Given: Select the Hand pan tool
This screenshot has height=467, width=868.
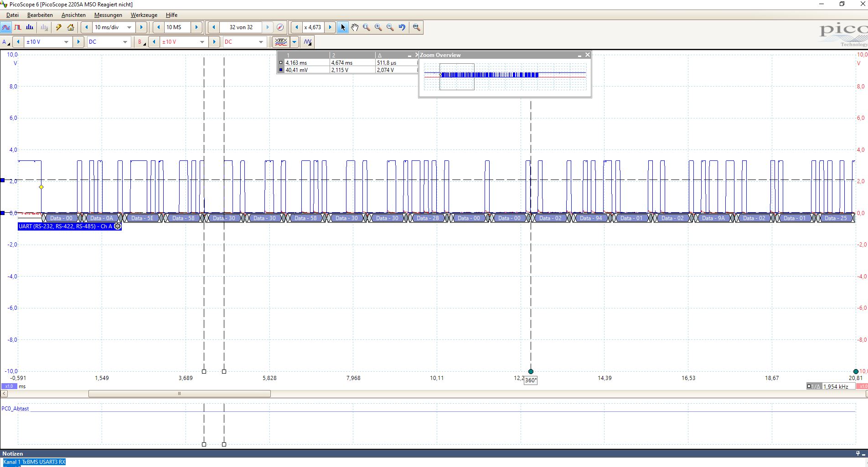Looking at the screenshot, I should tap(355, 27).
